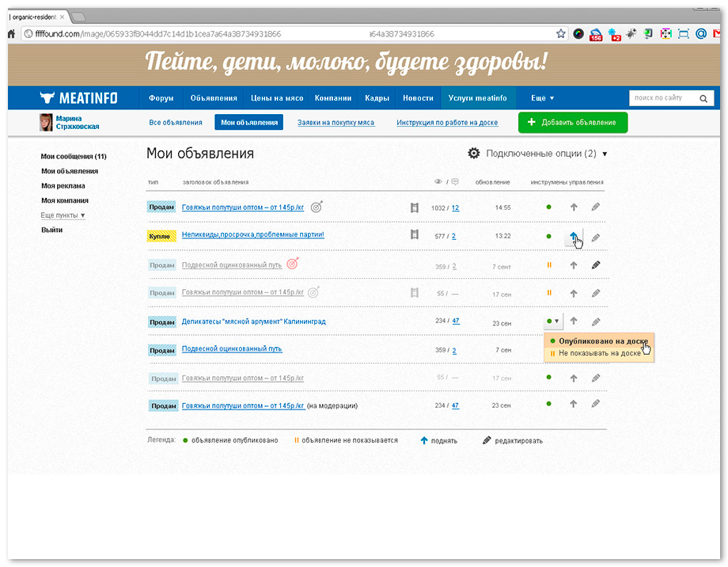The image size is (728, 567).
Task: Edit the Деликатесы listing via its pencil icon
Action: pyautogui.click(x=596, y=322)
